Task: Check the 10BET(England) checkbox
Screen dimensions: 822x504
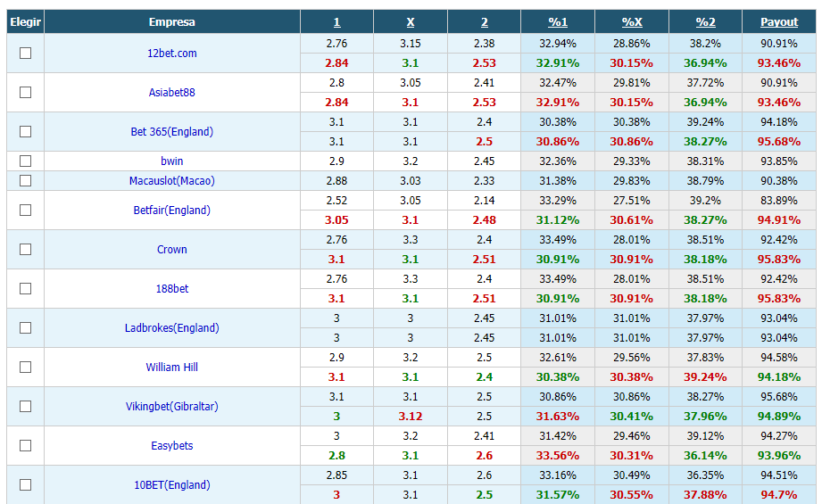Action: point(25,485)
